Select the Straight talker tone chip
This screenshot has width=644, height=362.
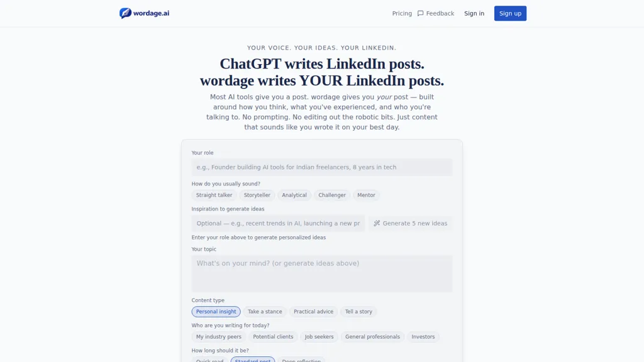point(214,195)
